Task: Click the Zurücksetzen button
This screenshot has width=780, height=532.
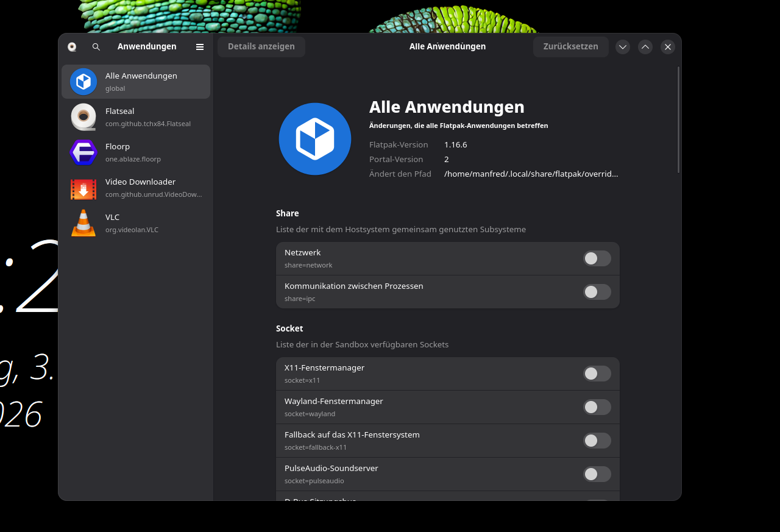Action: point(571,47)
